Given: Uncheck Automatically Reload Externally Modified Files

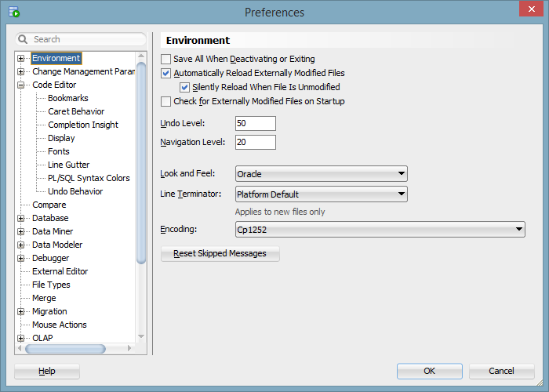Looking at the screenshot, I should point(165,73).
